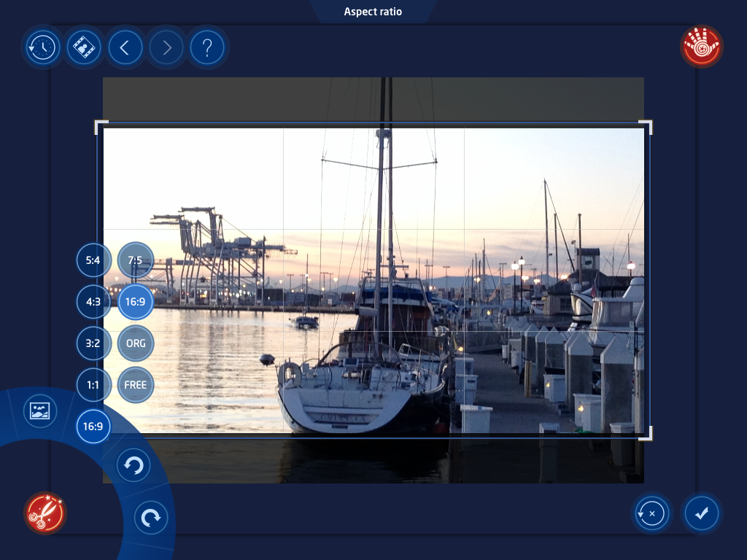
Task: Select the 7:5 aspect ratio
Action: (x=135, y=260)
